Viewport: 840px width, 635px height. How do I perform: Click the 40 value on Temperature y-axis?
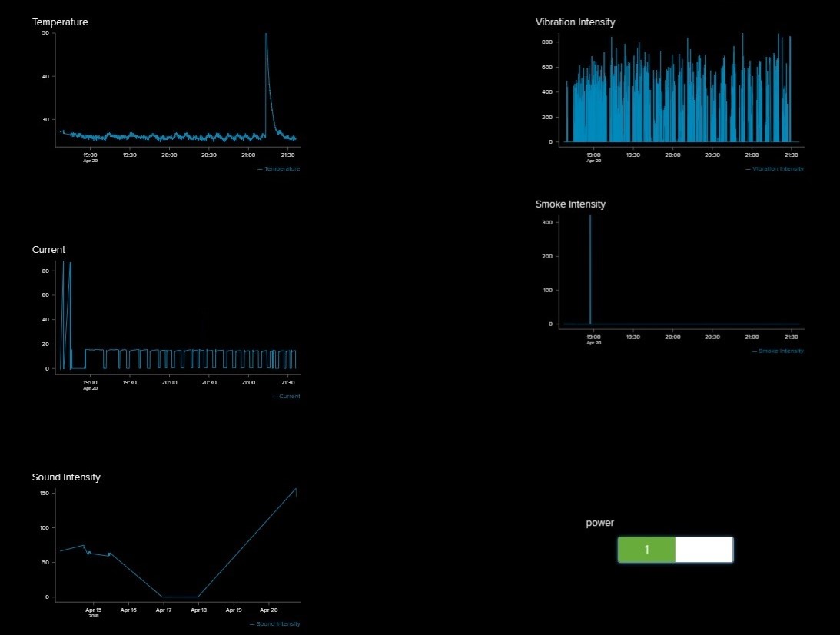point(45,77)
